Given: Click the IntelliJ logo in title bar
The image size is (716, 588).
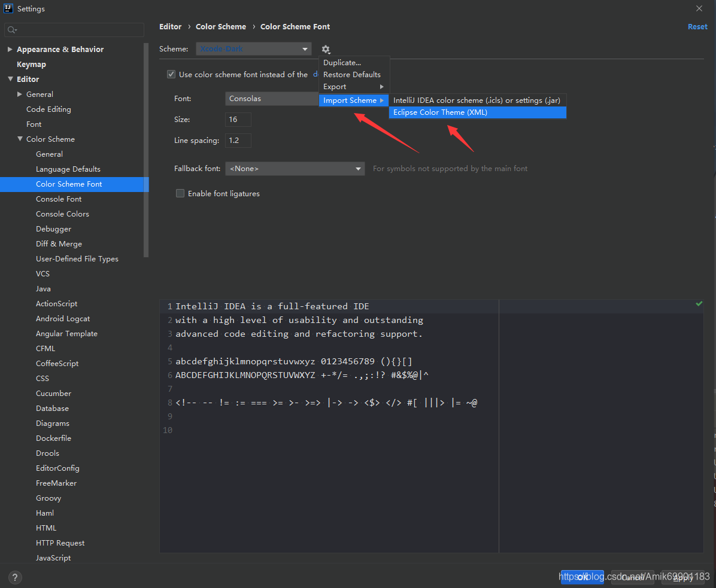Looking at the screenshot, I should coord(8,8).
